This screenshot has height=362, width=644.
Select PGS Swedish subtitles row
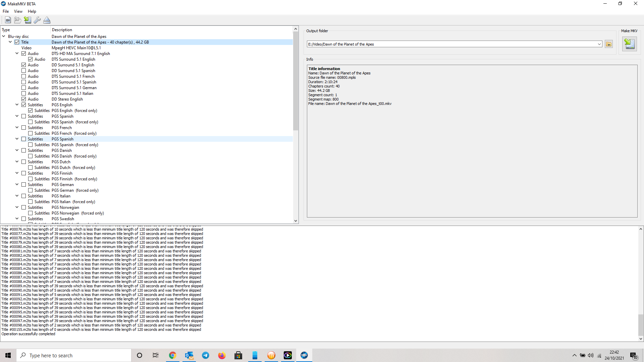[147, 219]
